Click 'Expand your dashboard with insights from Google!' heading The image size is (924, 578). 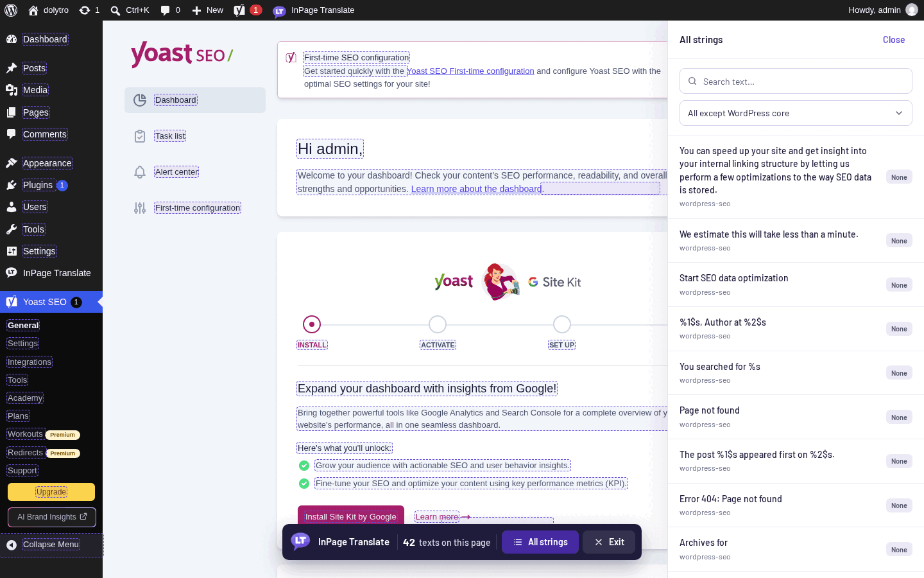click(x=427, y=389)
